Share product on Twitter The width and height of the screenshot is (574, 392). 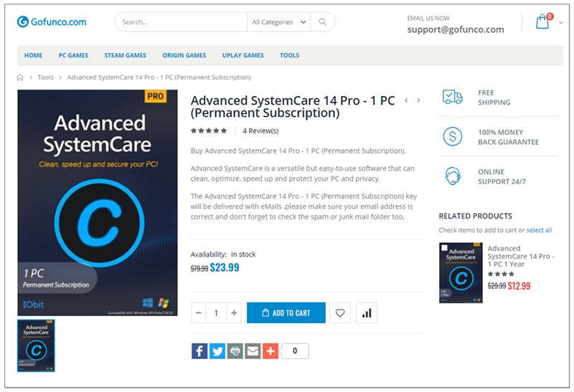pyautogui.click(x=217, y=351)
